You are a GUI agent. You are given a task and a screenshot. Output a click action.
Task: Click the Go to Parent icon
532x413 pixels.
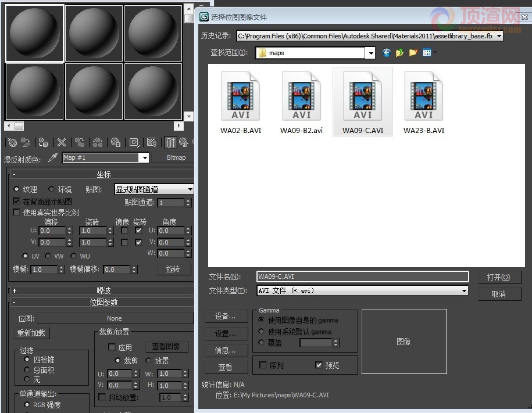coord(184,142)
